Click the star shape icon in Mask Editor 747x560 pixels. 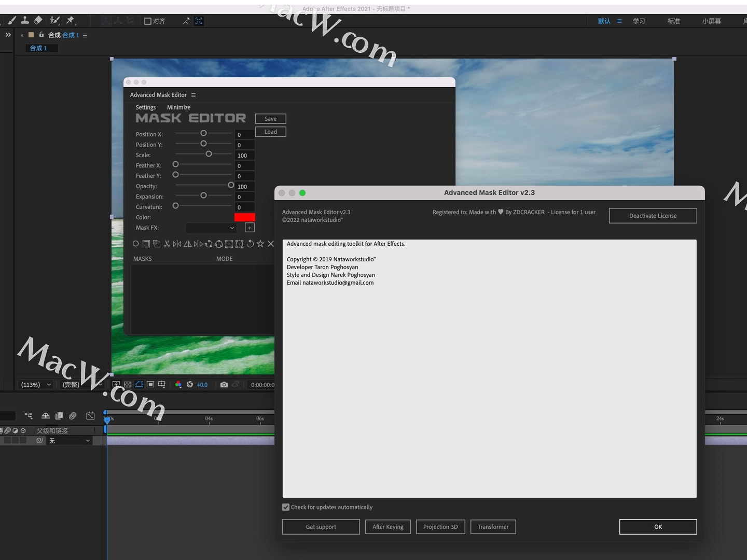point(260,244)
